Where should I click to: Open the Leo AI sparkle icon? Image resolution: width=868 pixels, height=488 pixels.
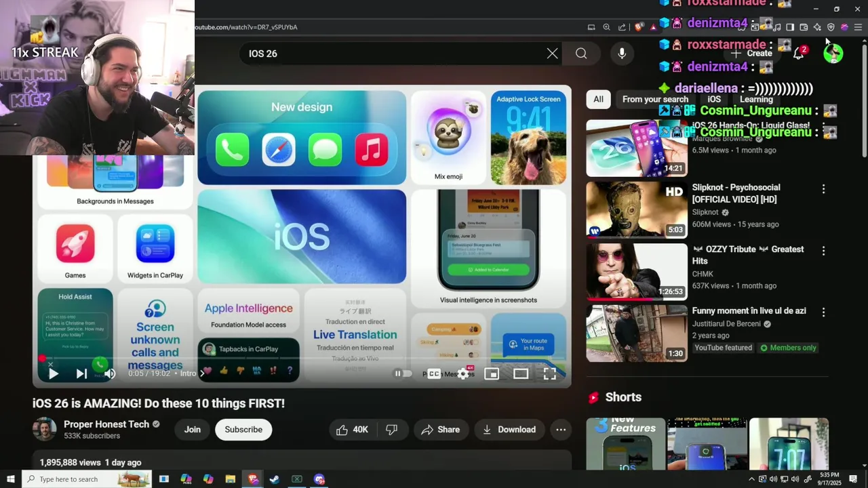pos(817,27)
